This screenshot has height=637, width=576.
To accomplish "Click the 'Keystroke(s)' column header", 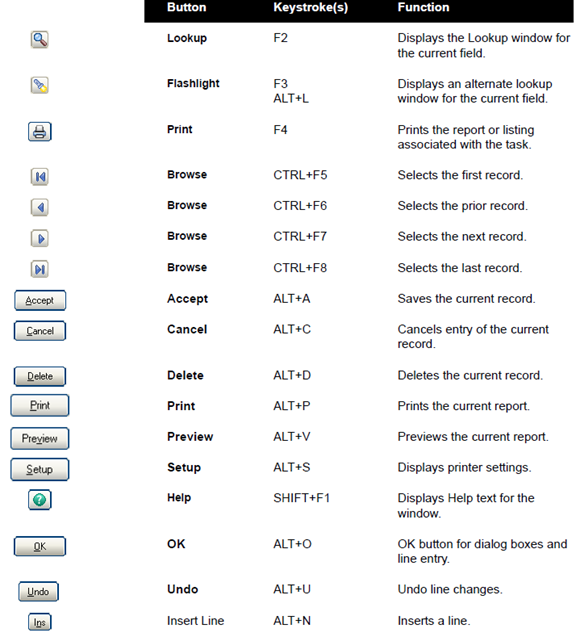I will tap(310, 7).
